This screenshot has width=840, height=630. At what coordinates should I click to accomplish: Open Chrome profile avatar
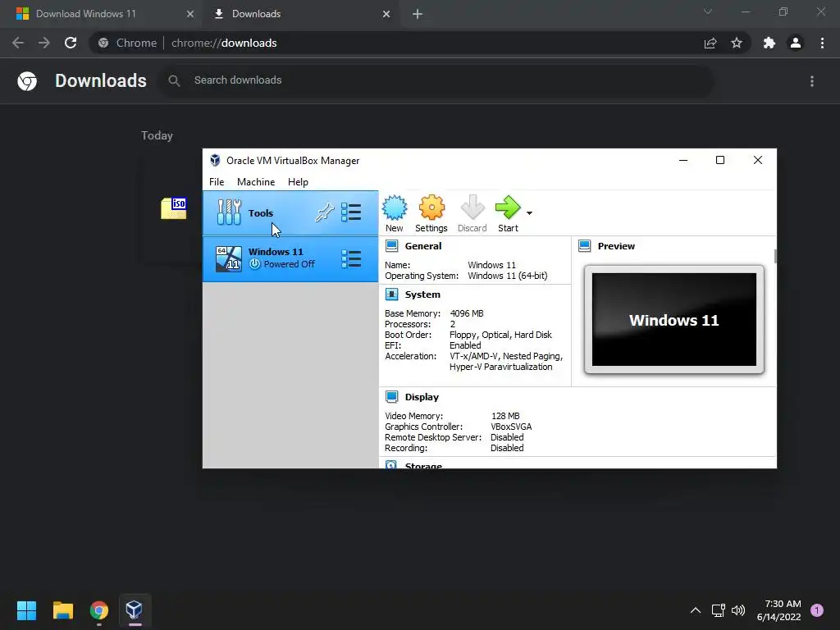point(796,43)
